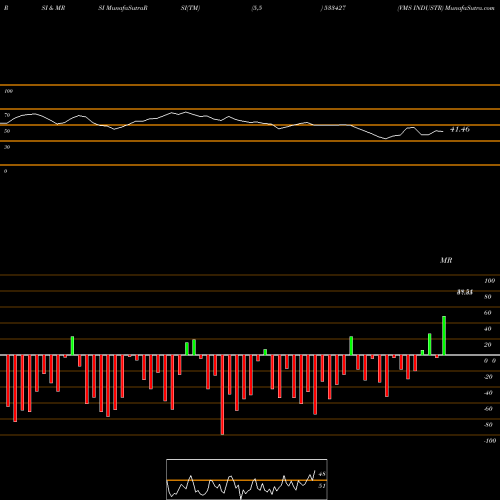Click the RSI axis label '70'
This screenshot has height=500, width=500.
(x=7, y=115)
